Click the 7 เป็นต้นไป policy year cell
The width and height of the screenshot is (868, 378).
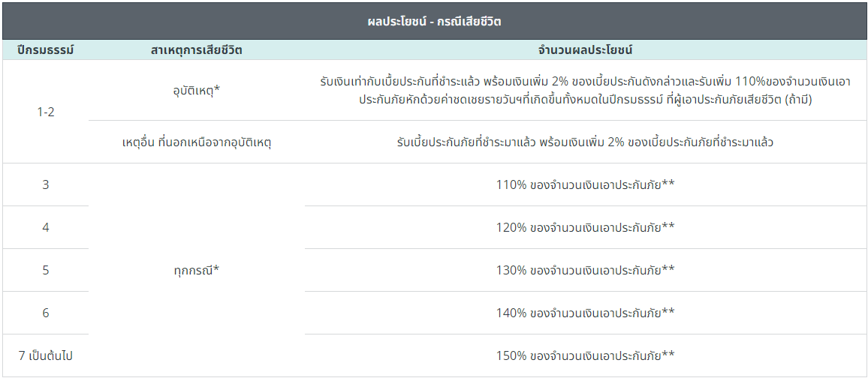45,356
